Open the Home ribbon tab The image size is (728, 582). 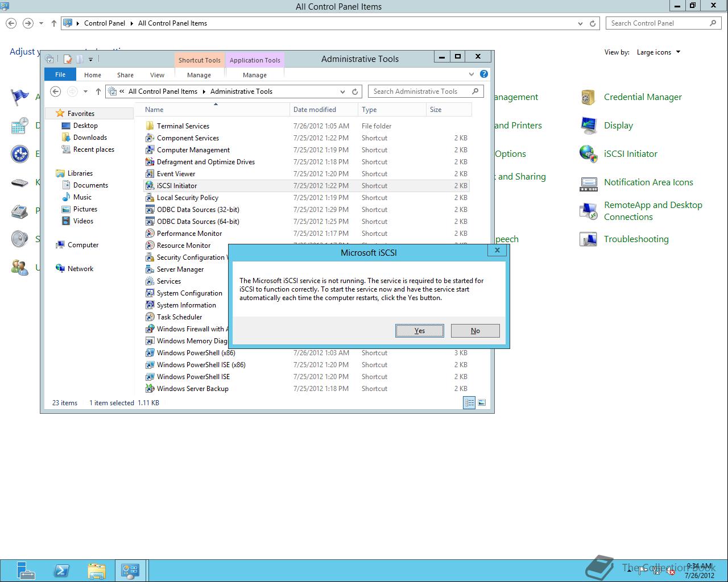(x=93, y=75)
